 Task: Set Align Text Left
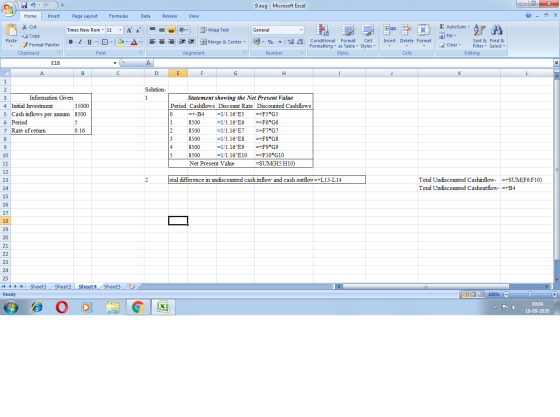coord(152,42)
